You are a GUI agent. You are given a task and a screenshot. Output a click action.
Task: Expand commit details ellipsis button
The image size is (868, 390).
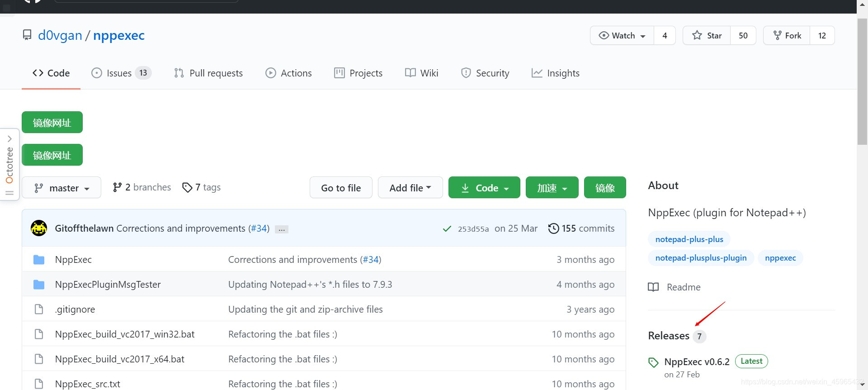pos(282,229)
